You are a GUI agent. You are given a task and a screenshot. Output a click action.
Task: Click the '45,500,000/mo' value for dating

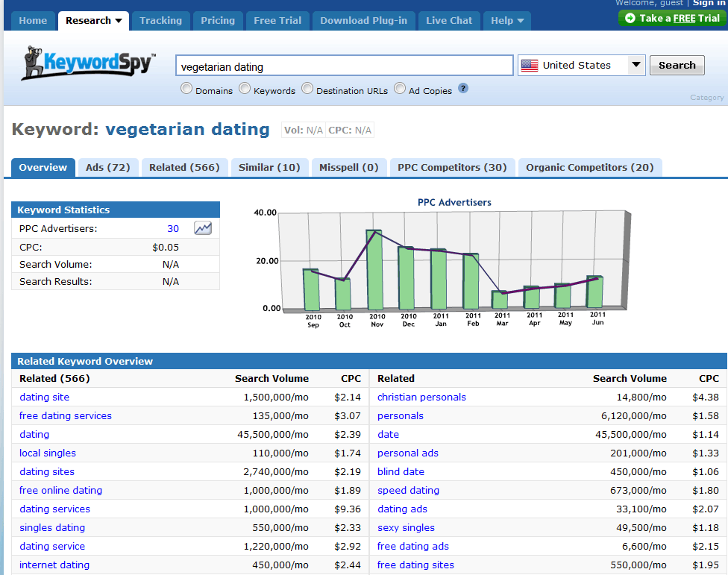pos(273,434)
